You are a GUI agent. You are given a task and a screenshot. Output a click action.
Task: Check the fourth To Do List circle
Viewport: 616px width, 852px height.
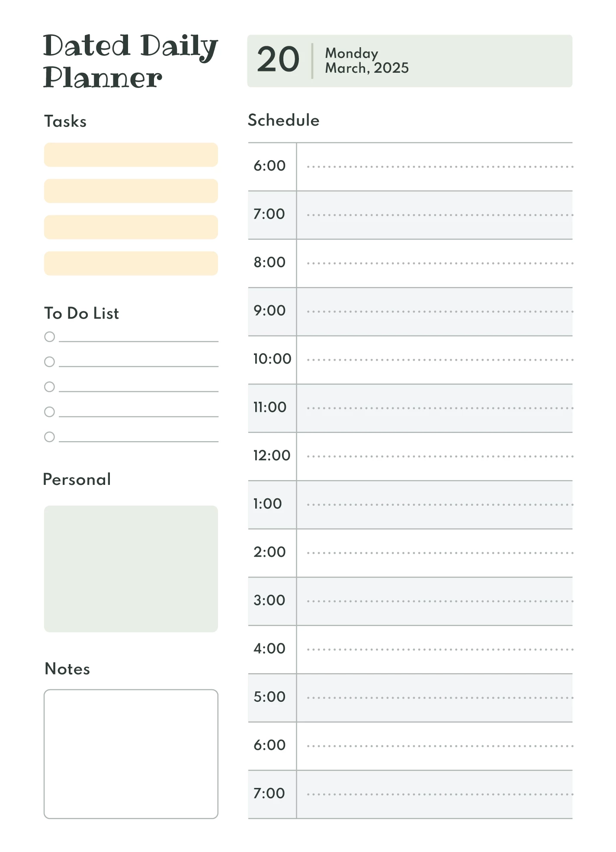coord(50,412)
